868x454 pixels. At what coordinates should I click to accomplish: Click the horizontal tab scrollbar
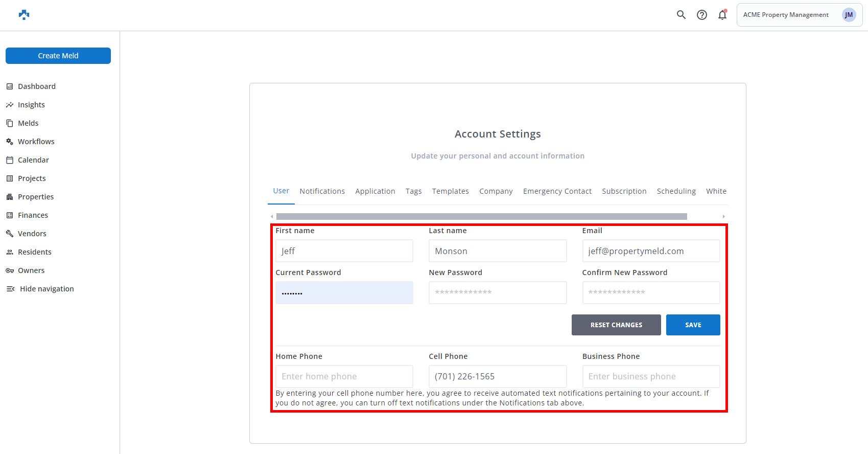coord(481,216)
